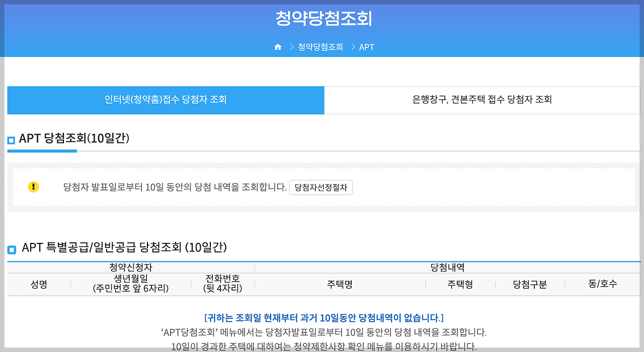Click the 동/호수 column header
This screenshot has width=644, height=352.
(x=604, y=284)
